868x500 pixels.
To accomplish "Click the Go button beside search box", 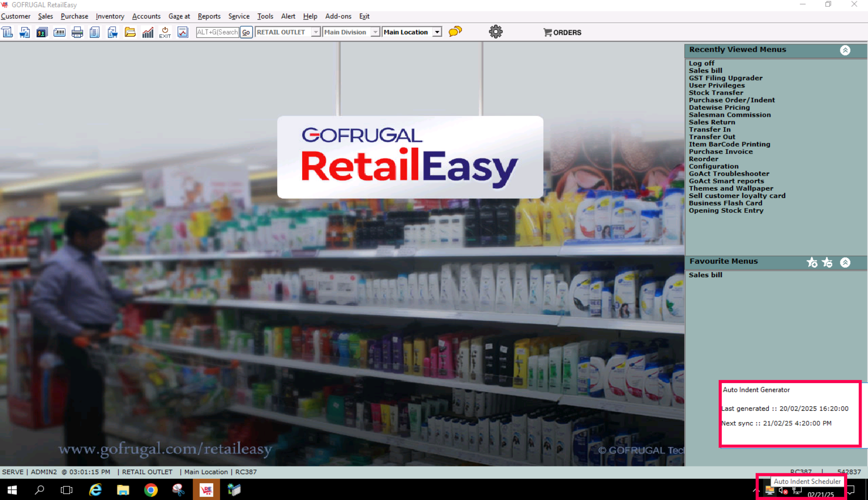I will click(246, 32).
